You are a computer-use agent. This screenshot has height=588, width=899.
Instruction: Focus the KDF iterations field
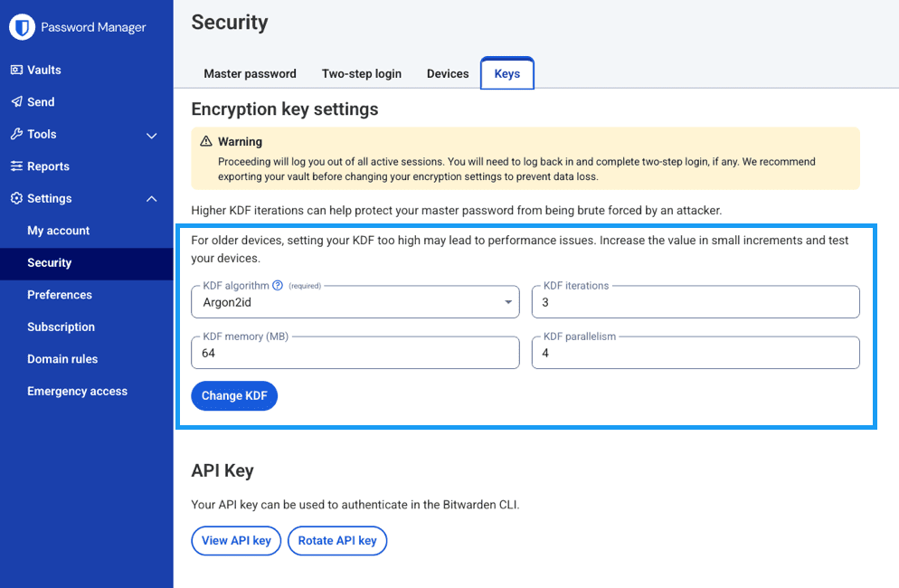click(696, 302)
